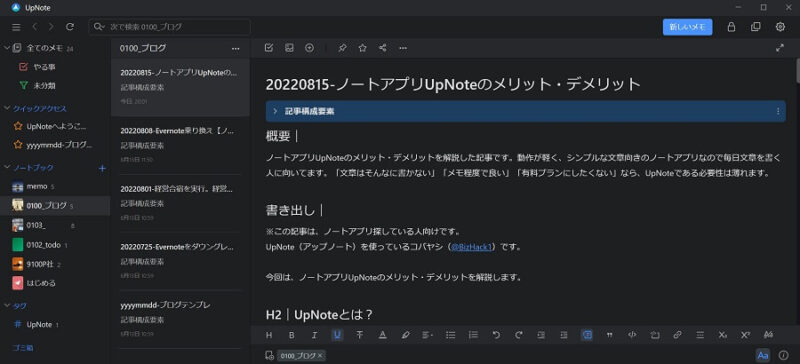The width and height of the screenshot is (800, 364).
Task: Collapse the タグ section
Action: click(x=7, y=306)
